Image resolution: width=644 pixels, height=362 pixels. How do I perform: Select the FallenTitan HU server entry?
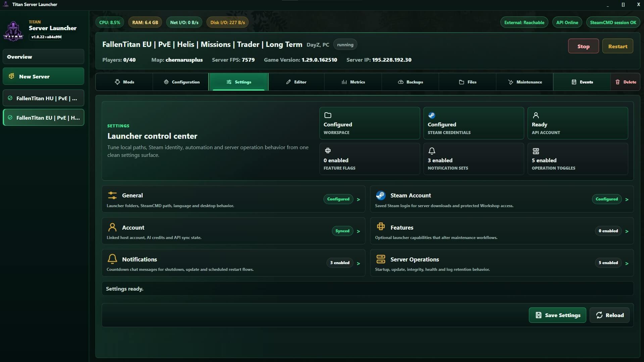tap(44, 98)
